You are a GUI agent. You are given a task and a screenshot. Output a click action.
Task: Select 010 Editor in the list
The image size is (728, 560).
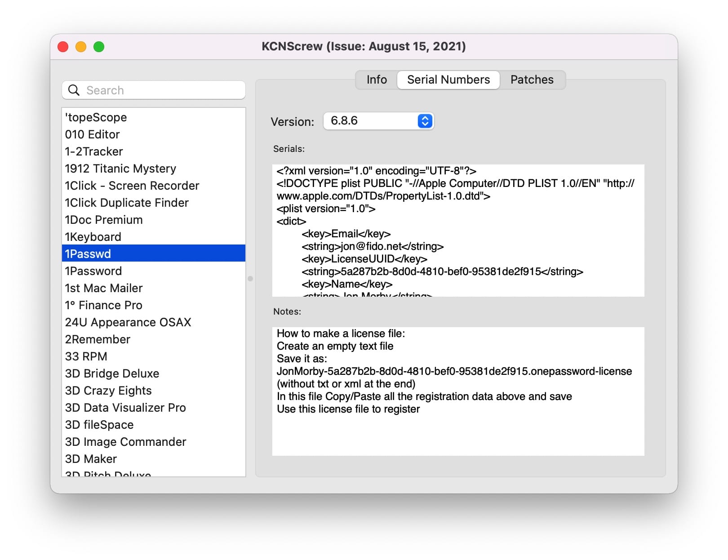[154, 134]
